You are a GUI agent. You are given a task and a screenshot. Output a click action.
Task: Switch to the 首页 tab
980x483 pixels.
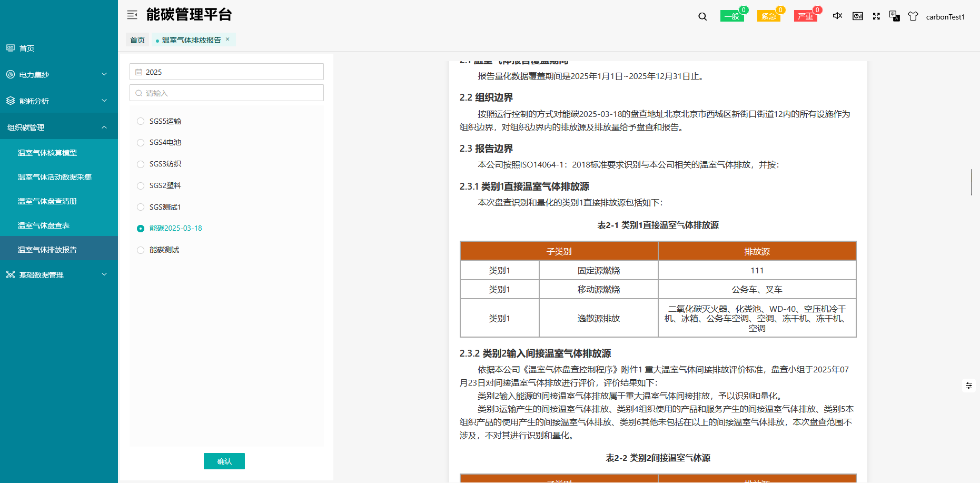click(137, 40)
